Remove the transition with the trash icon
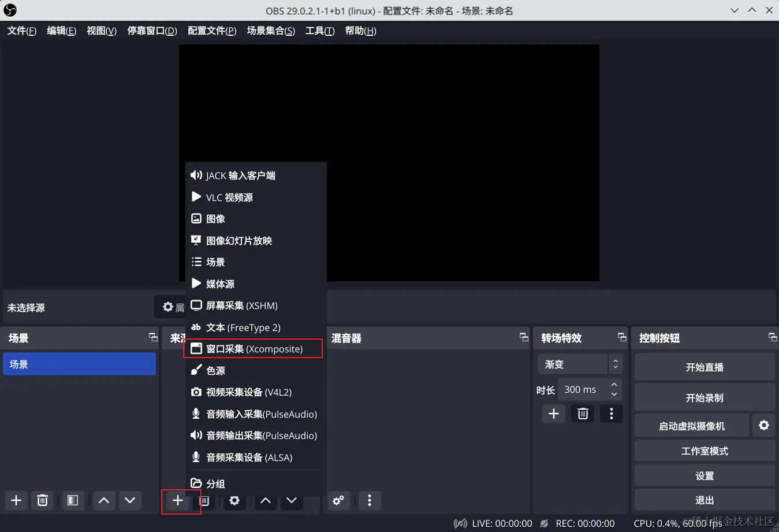This screenshot has height=532, width=779. (x=583, y=413)
